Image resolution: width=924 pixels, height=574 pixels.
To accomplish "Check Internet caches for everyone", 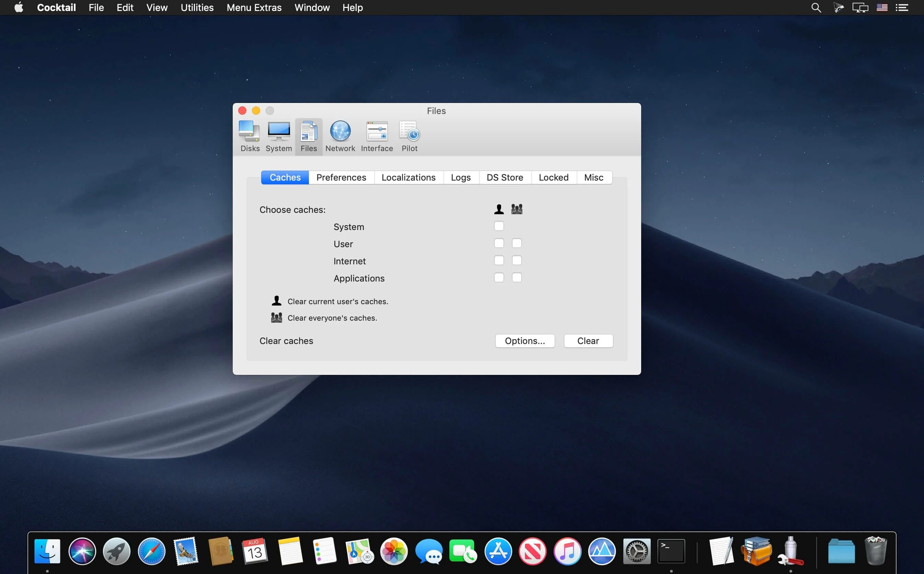I will (517, 260).
